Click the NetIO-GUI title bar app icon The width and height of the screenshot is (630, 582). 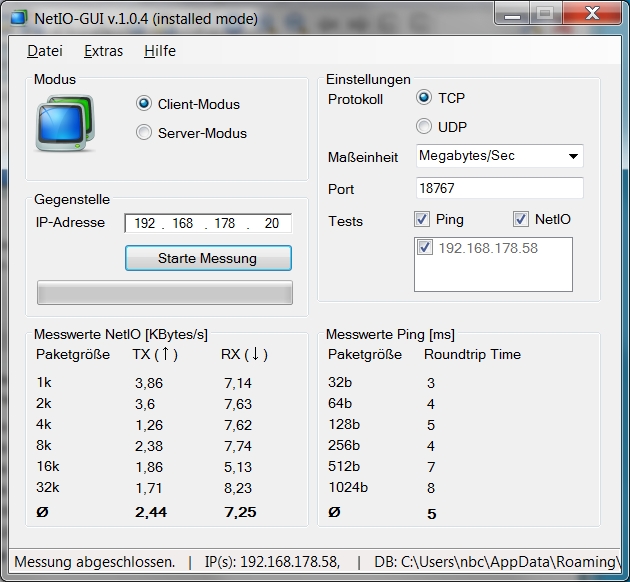(18, 18)
